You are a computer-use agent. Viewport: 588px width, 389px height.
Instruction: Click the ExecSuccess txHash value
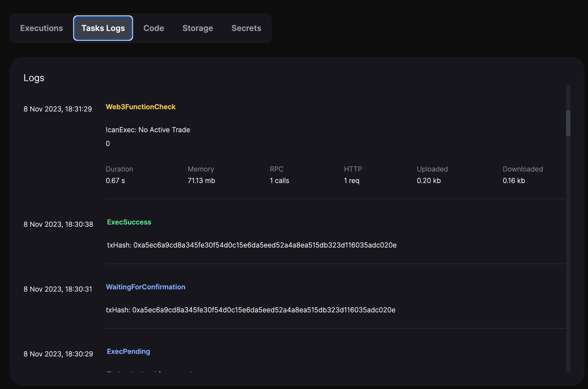pyautogui.click(x=265, y=245)
